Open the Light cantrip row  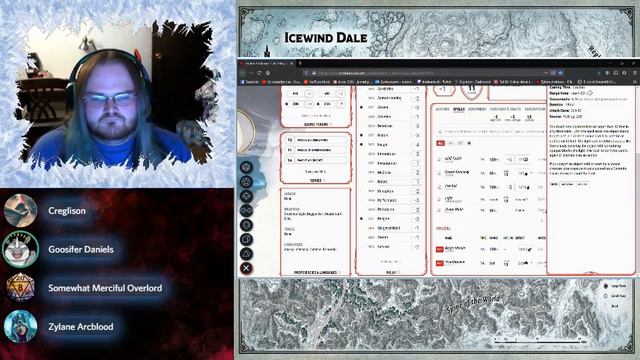pos(491,199)
